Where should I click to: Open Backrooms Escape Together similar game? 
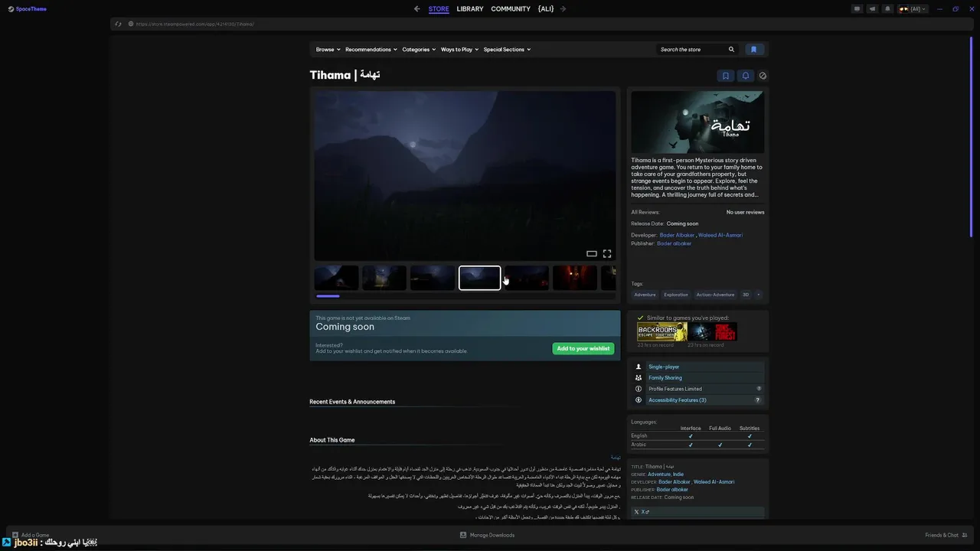[662, 331]
